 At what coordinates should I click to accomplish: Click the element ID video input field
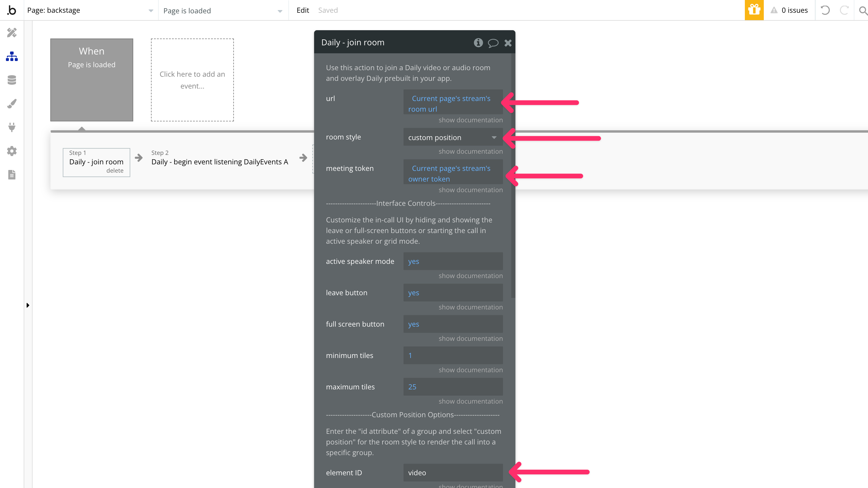(453, 473)
